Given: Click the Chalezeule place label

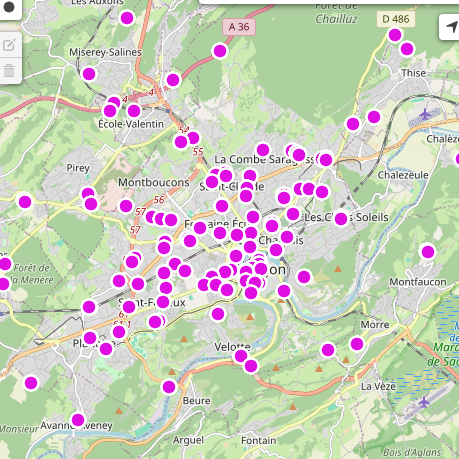Looking at the screenshot, I should point(403,175).
